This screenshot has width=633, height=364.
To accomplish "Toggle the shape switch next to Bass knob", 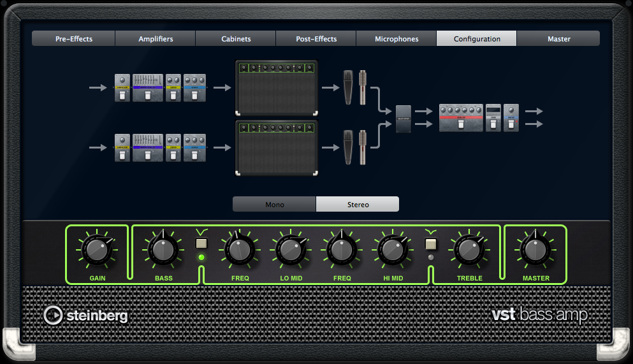I will click(202, 243).
